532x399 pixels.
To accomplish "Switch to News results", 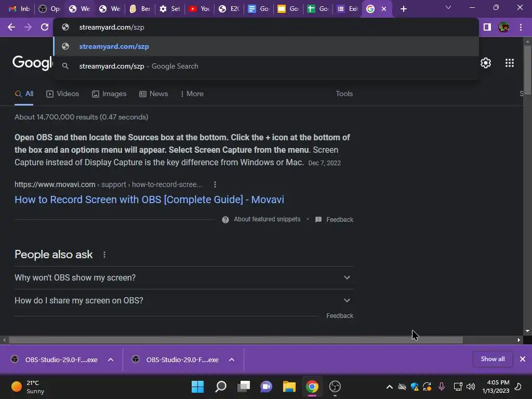I will pos(154,94).
